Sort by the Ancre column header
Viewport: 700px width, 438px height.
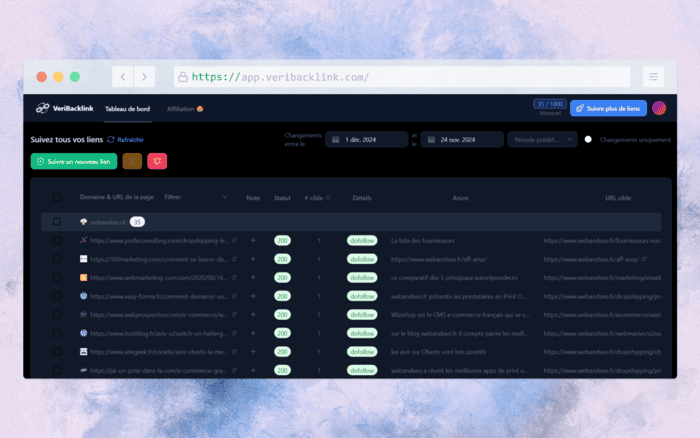click(460, 198)
